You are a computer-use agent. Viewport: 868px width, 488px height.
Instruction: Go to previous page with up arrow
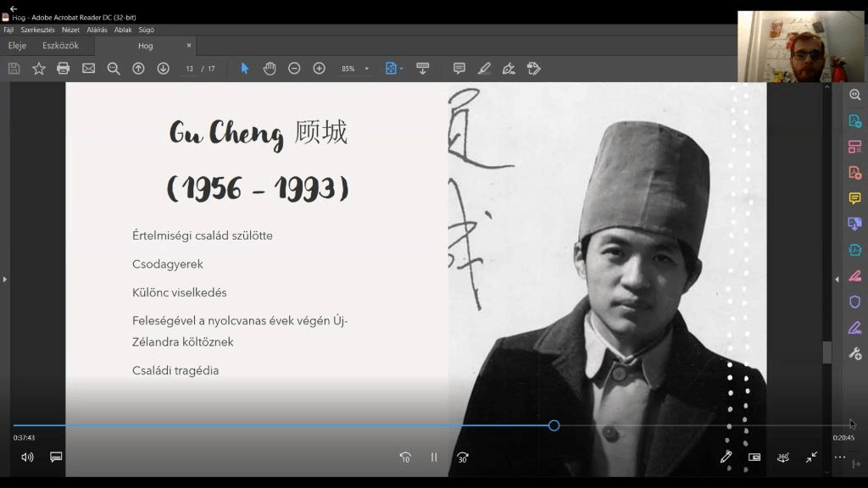[138, 69]
